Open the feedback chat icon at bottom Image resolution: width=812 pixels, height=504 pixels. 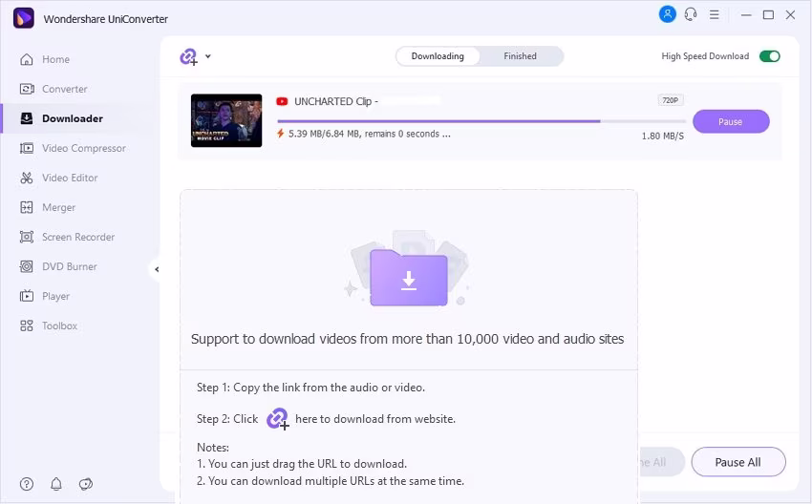coord(85,484)
